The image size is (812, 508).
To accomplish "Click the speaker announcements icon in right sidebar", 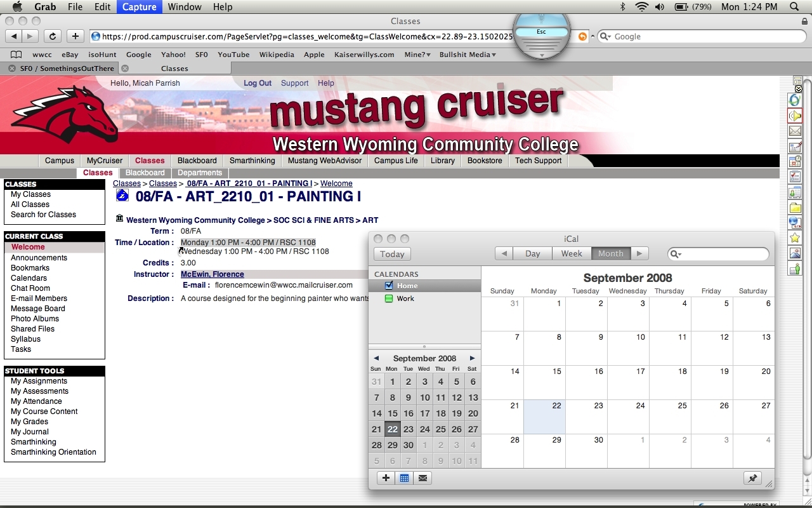I will coord(795,116).
